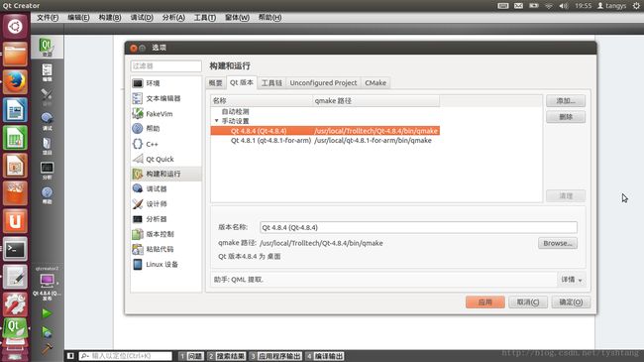Screen dimensions: 644x362
Task: Switch to the analyze mode in sidebar
Action: pyautogui.click(x=47, y=171)
